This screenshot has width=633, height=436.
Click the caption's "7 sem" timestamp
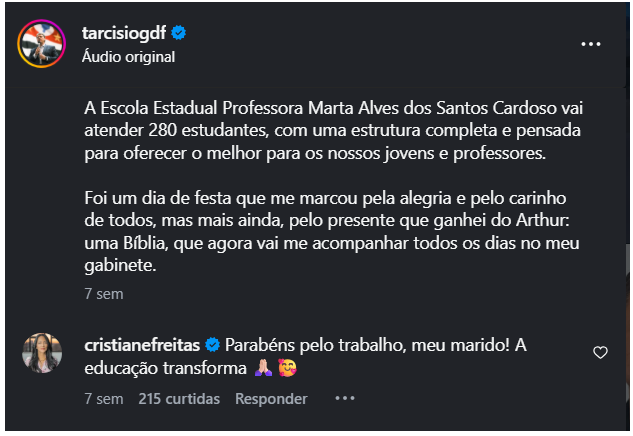(103, 295)
